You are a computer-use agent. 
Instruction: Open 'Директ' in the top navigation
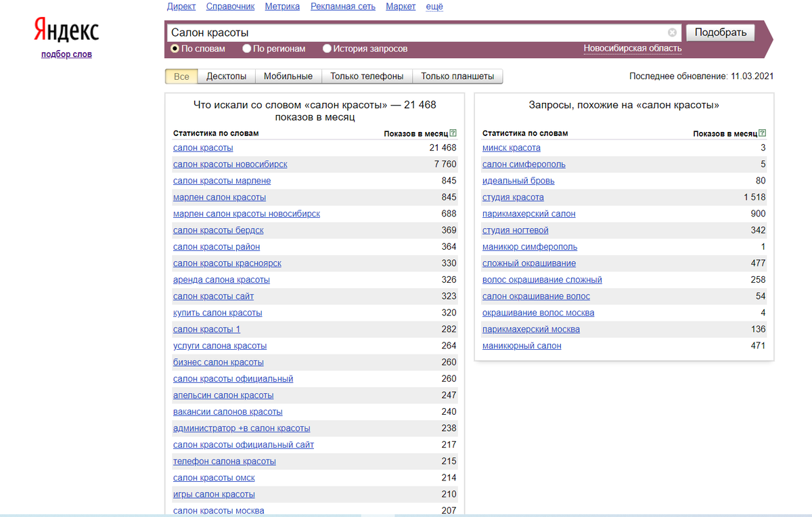181,7
